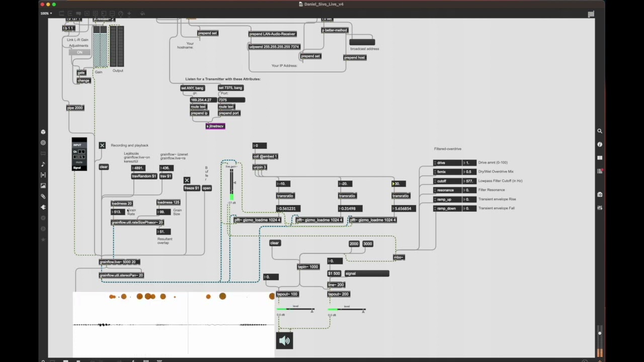Open the resonance attribute menu
Screen dimensions: 644x362
pos(447,190)
